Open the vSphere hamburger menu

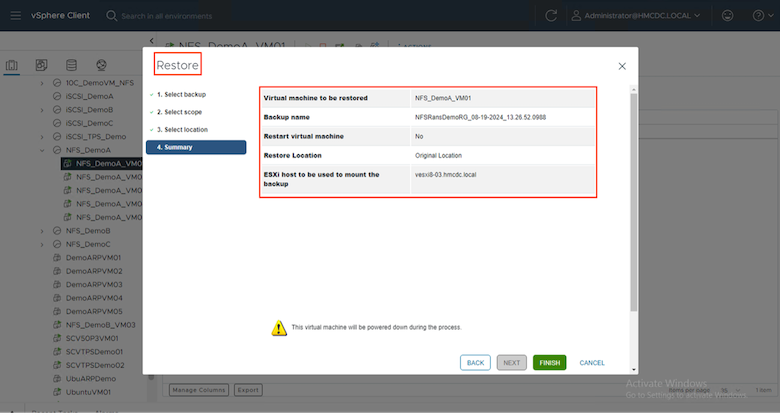pos(16,15)
